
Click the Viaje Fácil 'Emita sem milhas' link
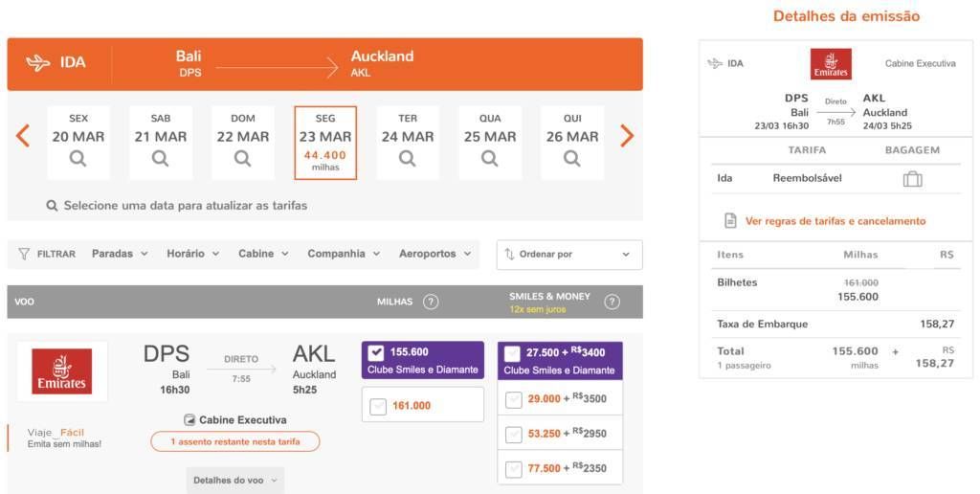tap(64, 438)
